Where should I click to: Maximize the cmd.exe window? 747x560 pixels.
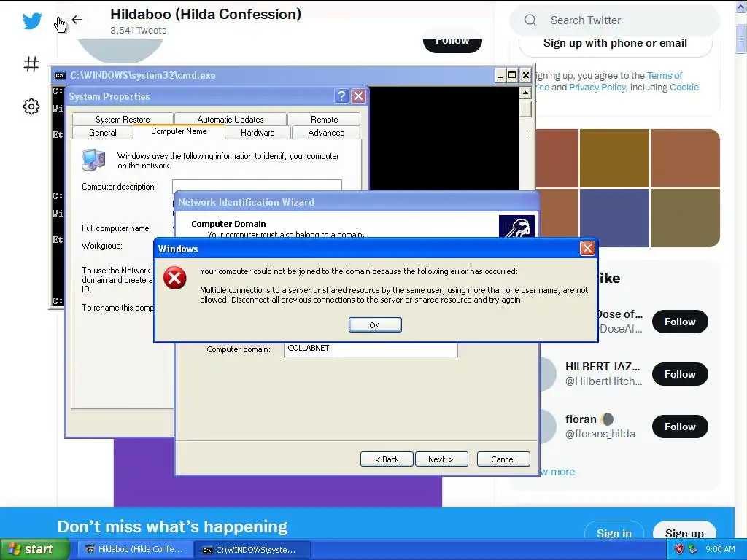click(x=512, y=75)
